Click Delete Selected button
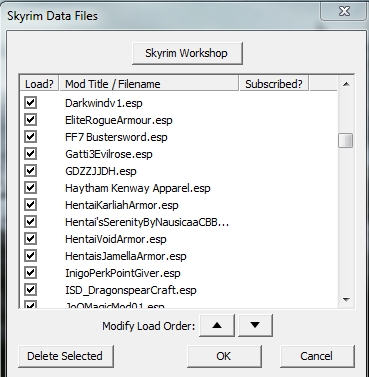The height and width of the screenshot is (377, 369). (66, 356)
